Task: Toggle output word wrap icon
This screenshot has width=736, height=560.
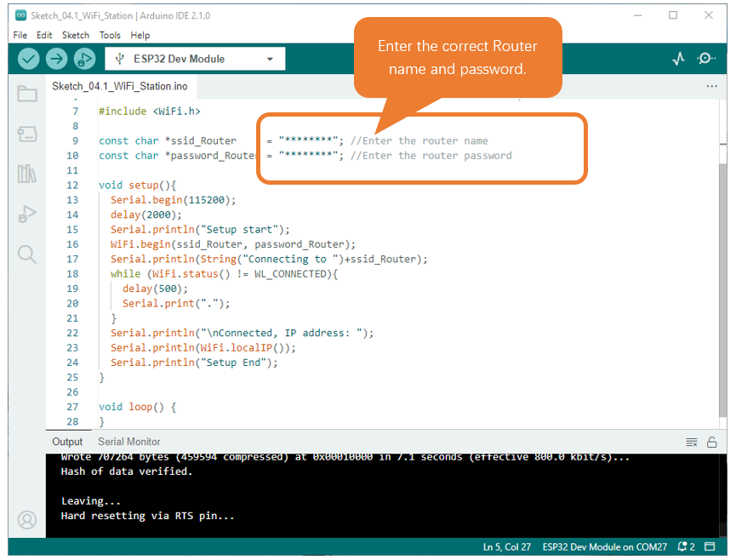Action: tap(692, 443)
